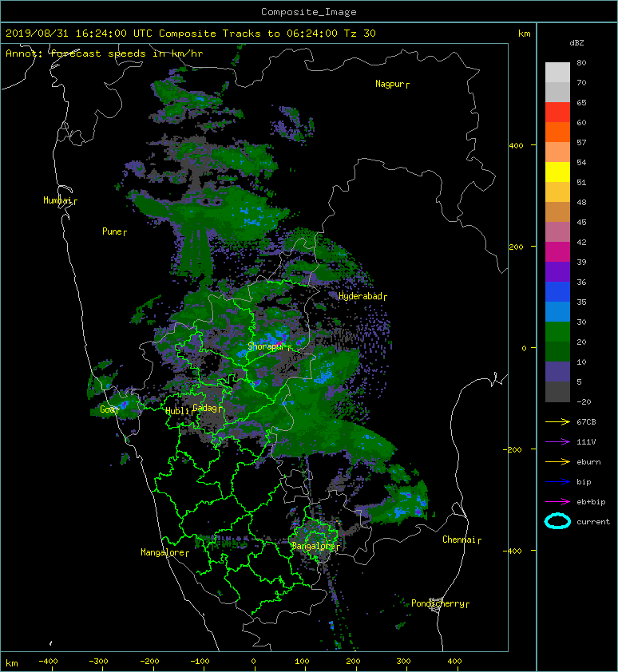Click the eb+bip legend label text
The image size is (618, 672).
591,502
